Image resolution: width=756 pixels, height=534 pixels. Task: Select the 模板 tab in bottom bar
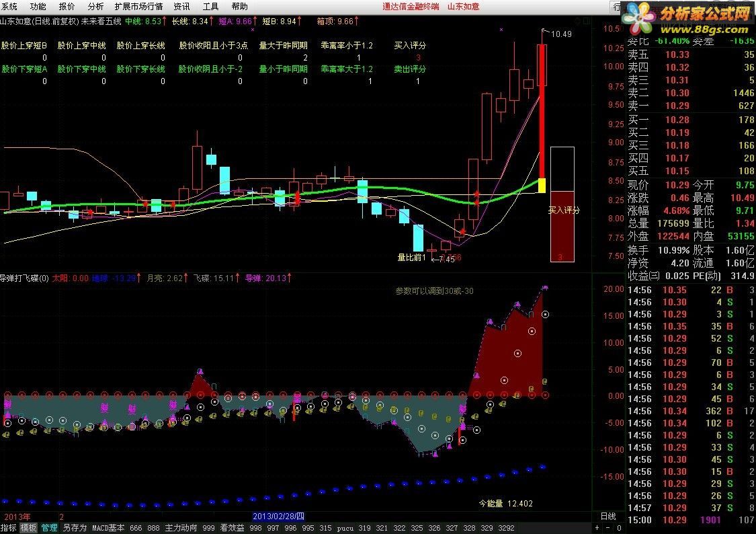[28, 528]
